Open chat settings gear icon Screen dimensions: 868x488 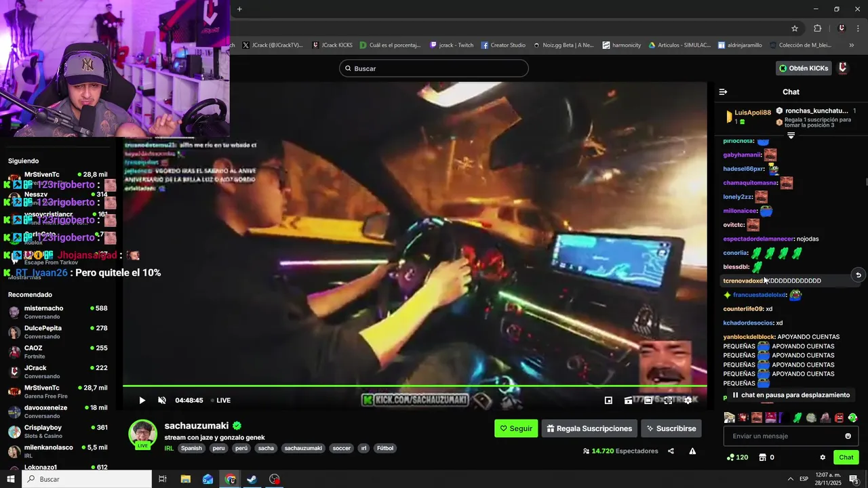823,457
